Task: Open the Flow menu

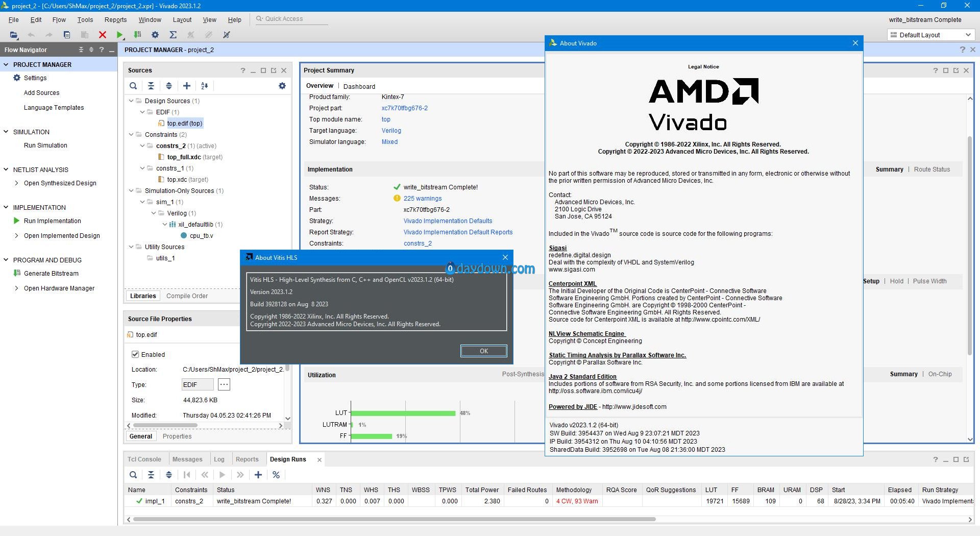Action: [x=59, y=19]
